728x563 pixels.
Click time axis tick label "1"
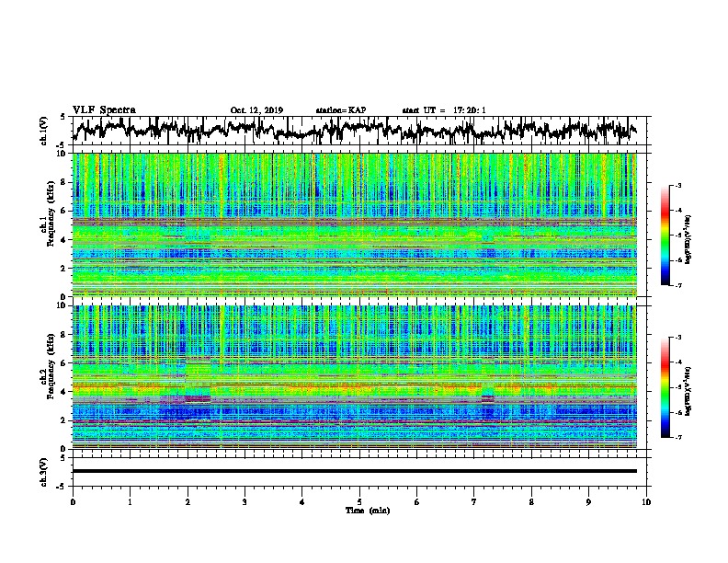(130, 501)
